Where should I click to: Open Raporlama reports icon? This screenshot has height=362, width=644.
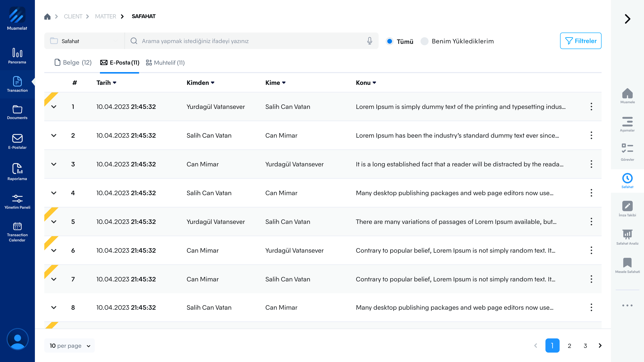point(17,172)
